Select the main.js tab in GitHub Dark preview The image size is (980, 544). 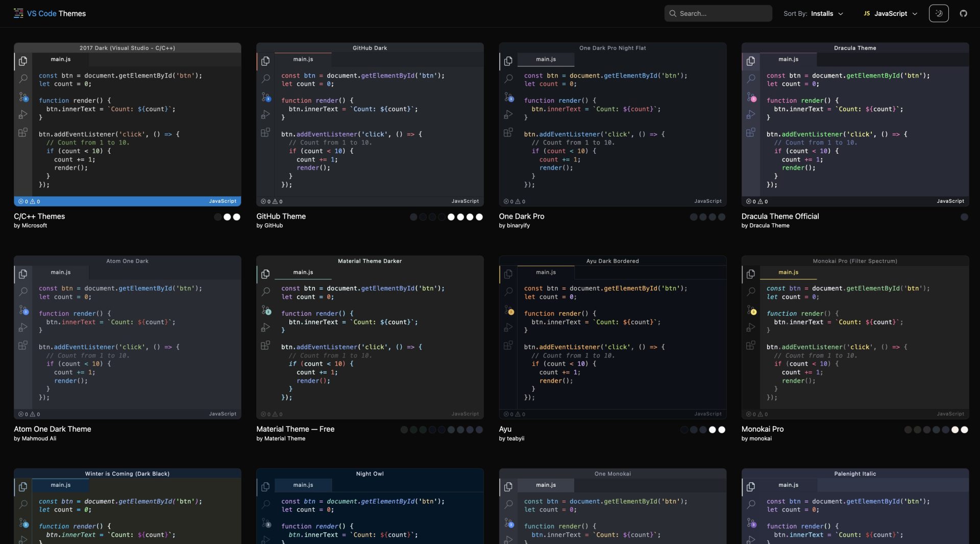click(303, 59)
